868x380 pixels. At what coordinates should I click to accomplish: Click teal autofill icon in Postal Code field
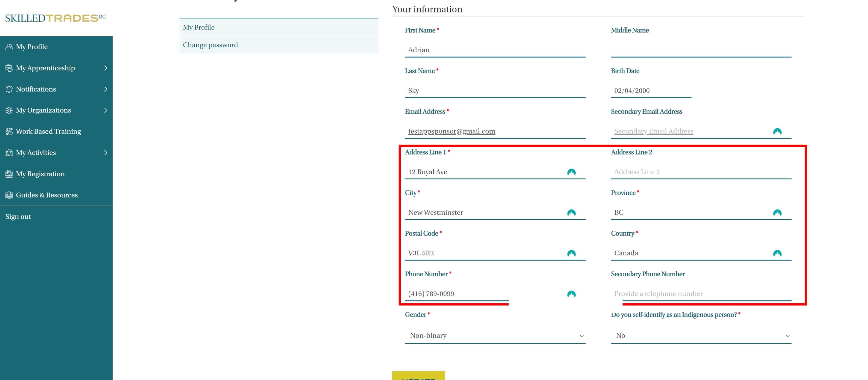coord(571,254)
